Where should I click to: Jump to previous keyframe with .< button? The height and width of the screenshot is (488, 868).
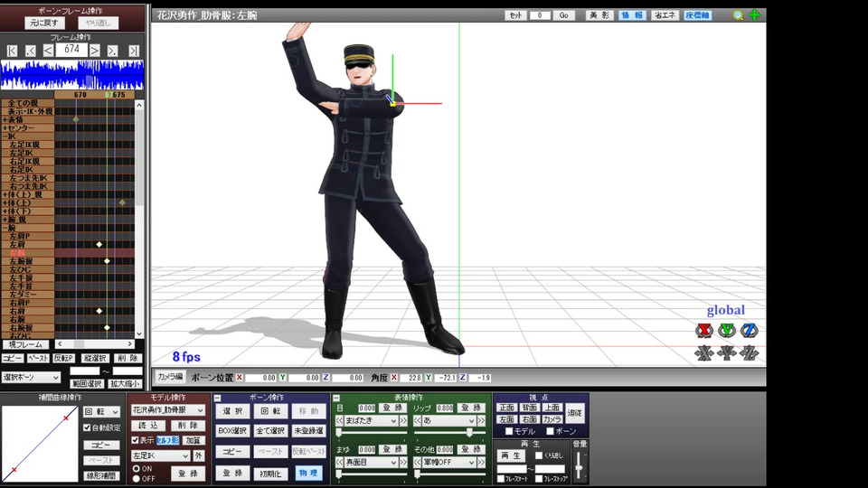(x=30, y=51)
